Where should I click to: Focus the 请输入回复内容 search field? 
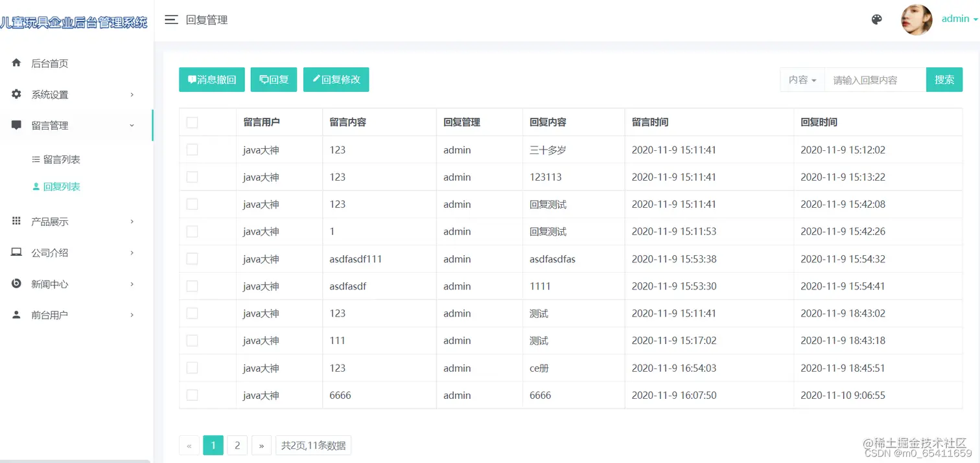tap(876, 80)
